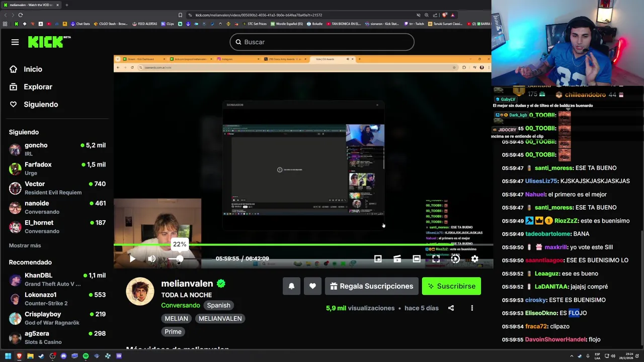This screenshot has height=362, width=644.
Task: Open the melianvalen channel name link
Action: click(x=187, y=284)
